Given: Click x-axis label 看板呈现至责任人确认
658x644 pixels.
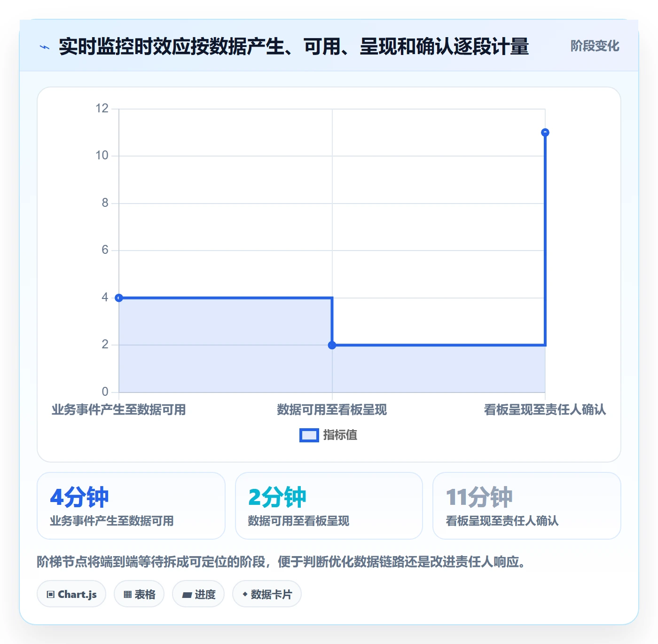Looking at the screenshot, I should 545,410.
